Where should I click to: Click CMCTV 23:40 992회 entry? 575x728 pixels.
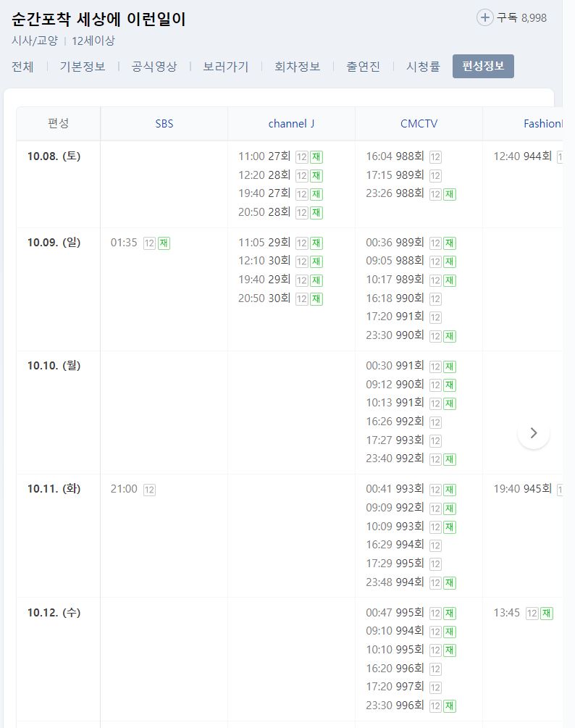pos(411,459)
